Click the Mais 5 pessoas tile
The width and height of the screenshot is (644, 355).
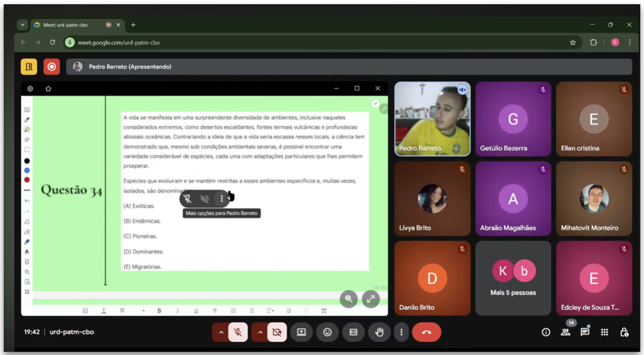(x=513, y=278)
